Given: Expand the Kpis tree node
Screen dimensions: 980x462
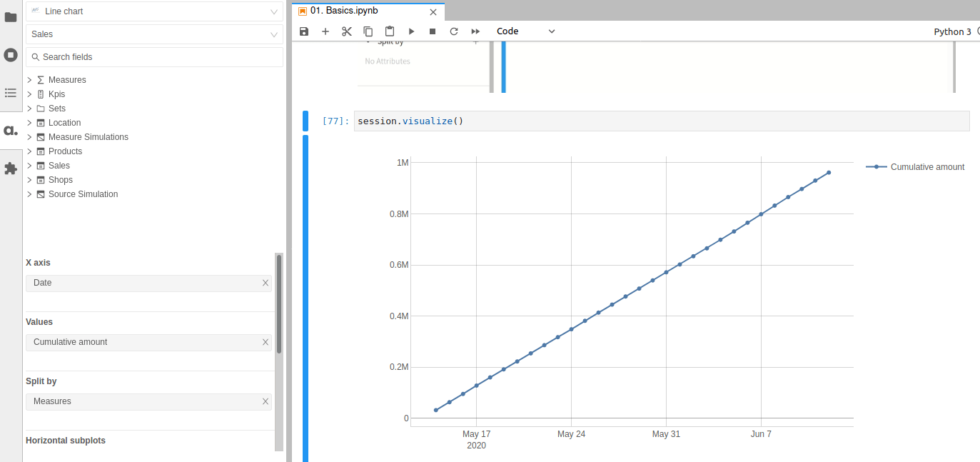Looking at the screenshot, I should click(x=29, y=94).
